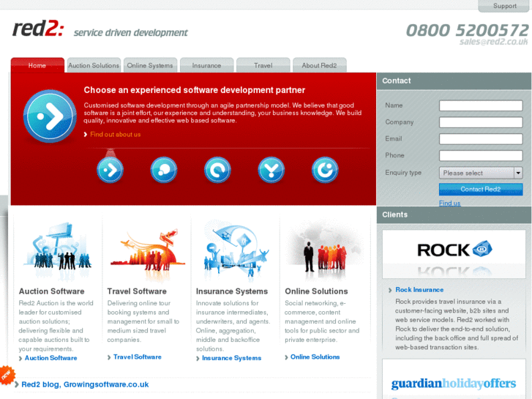Open the Travel Software link
The width and height of the screenshot is (532, 399).
point(138,357)
